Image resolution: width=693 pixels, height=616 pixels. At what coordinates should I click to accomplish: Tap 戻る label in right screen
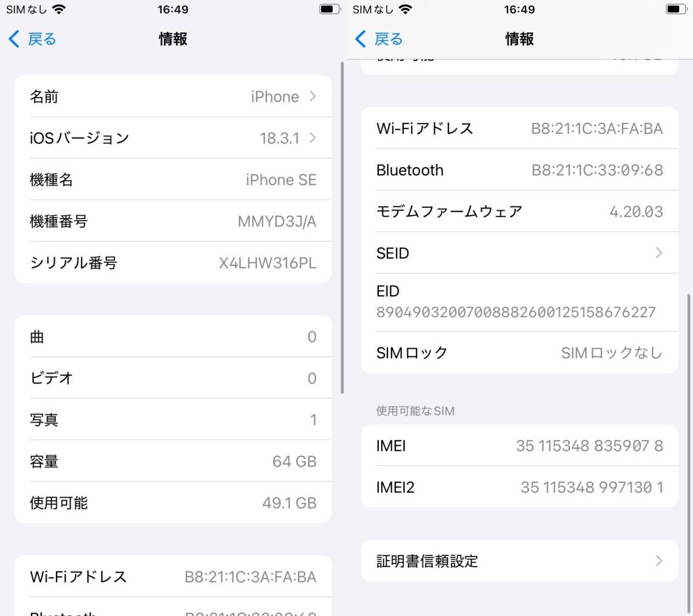(389, 39)
